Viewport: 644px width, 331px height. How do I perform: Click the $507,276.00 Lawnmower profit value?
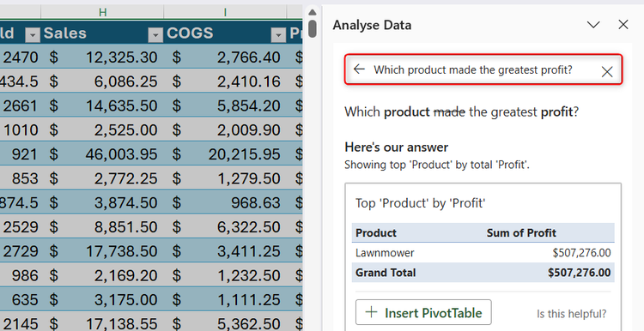tap(581, 253)
